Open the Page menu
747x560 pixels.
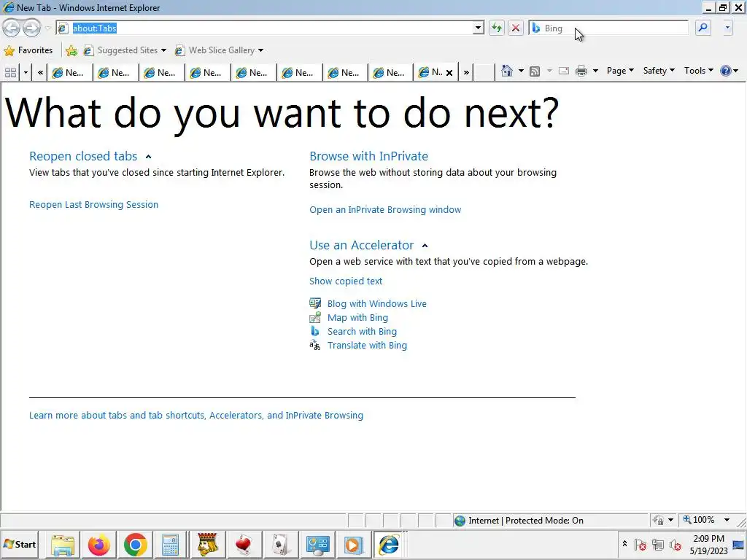pos(620,71)
